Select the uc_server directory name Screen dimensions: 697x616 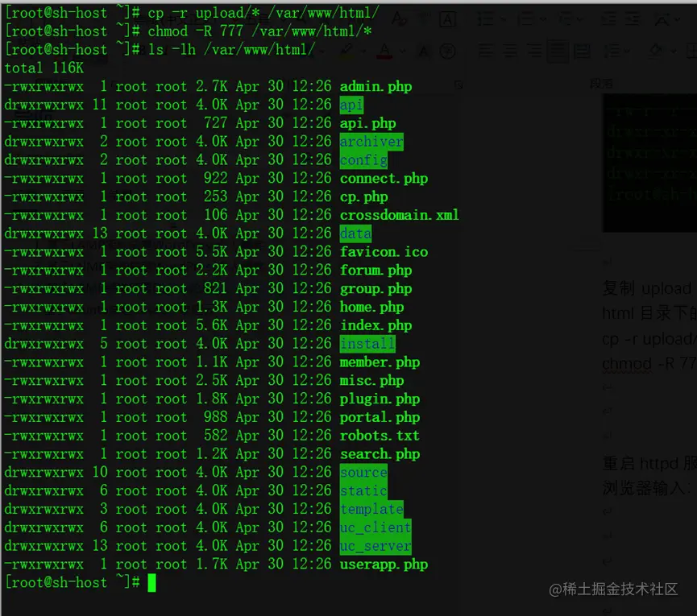tap(375, 546)
